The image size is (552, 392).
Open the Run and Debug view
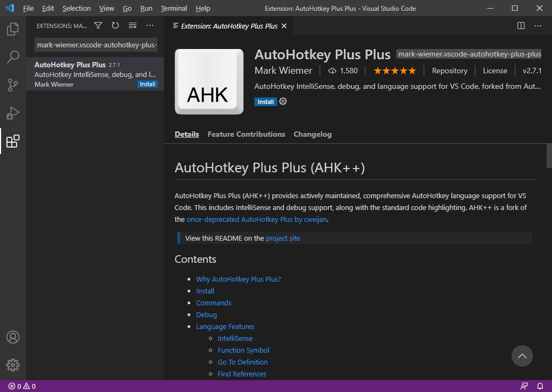(x=12, y=113)
